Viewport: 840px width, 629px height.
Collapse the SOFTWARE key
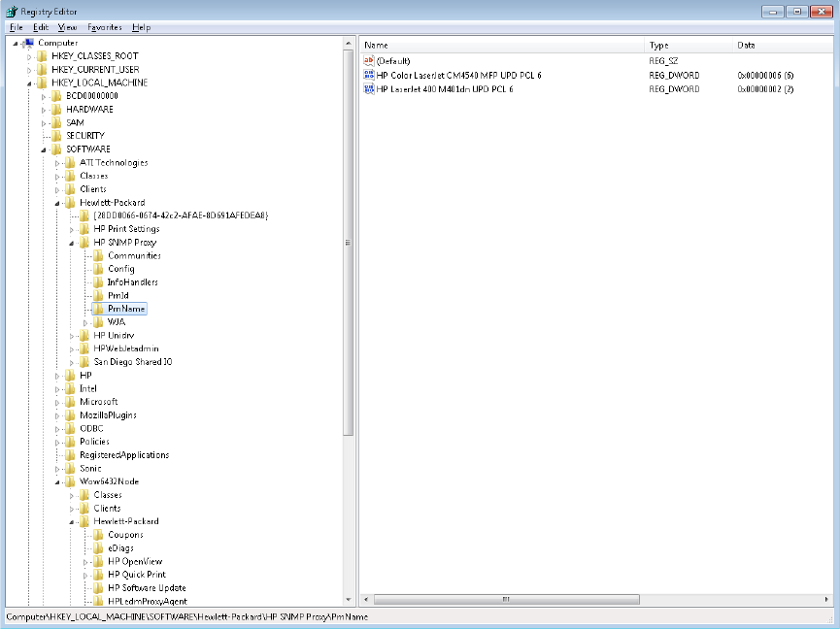(44, 149)
